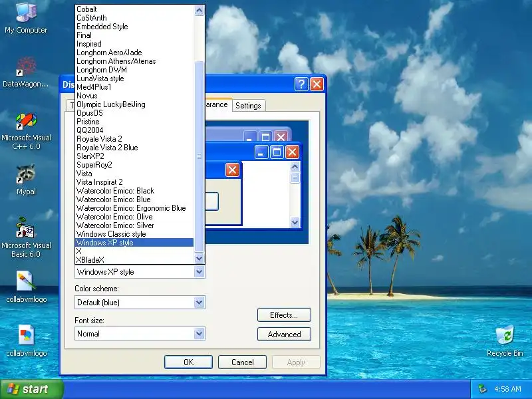Image resolution: width=532 pixels, height=399 pixels.
Task: Click the style list scrollbar thumb
Action: [199, 156]
